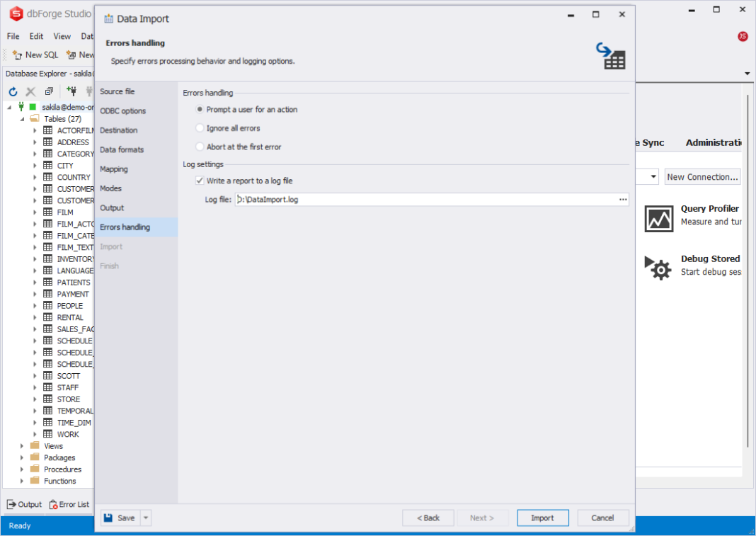Collapse the Tables (27) node

21,118
